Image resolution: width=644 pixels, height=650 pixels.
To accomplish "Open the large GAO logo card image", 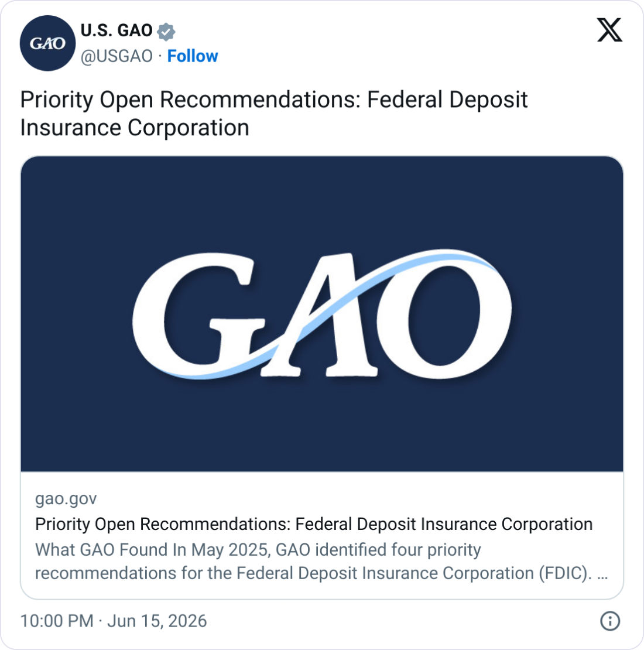I will pos(322,314).
